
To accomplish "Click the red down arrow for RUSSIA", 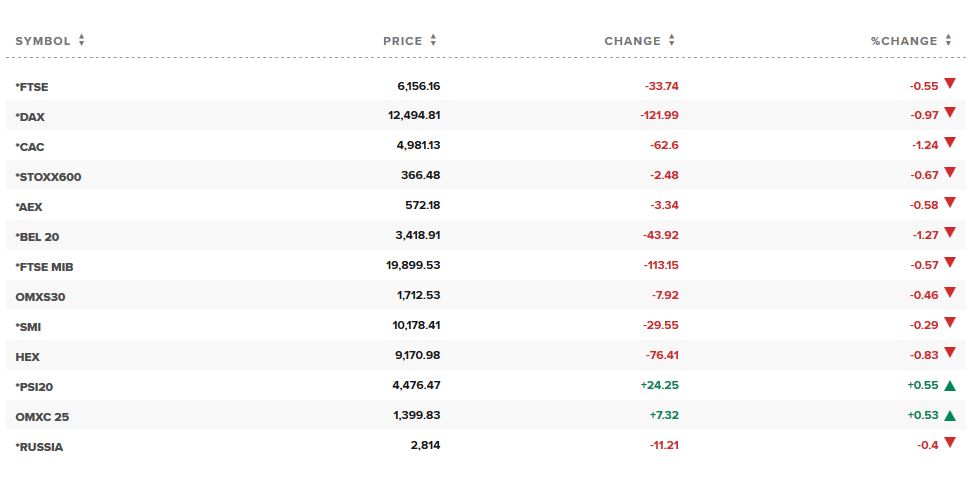I will pyautogui.click(x=950, y=443).
